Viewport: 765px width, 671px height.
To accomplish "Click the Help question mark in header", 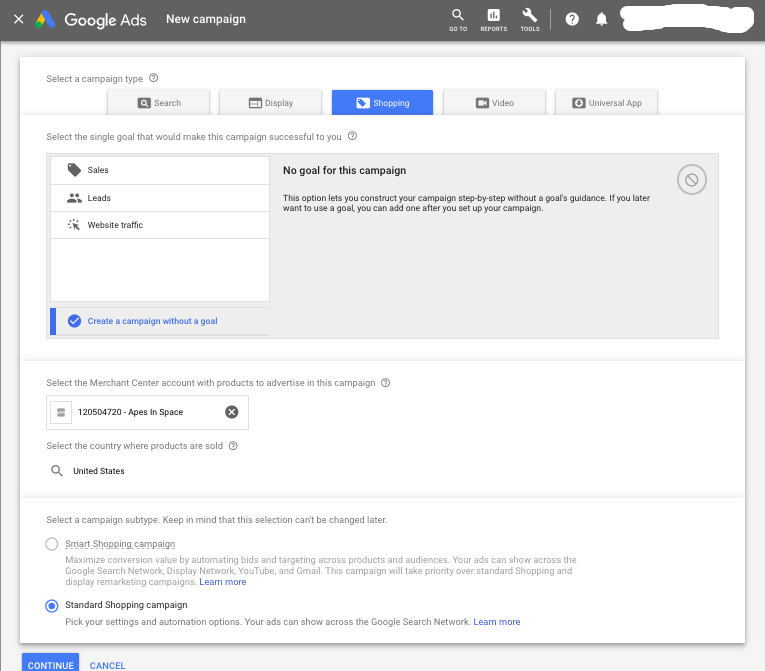I will click(x=572, y=19).
